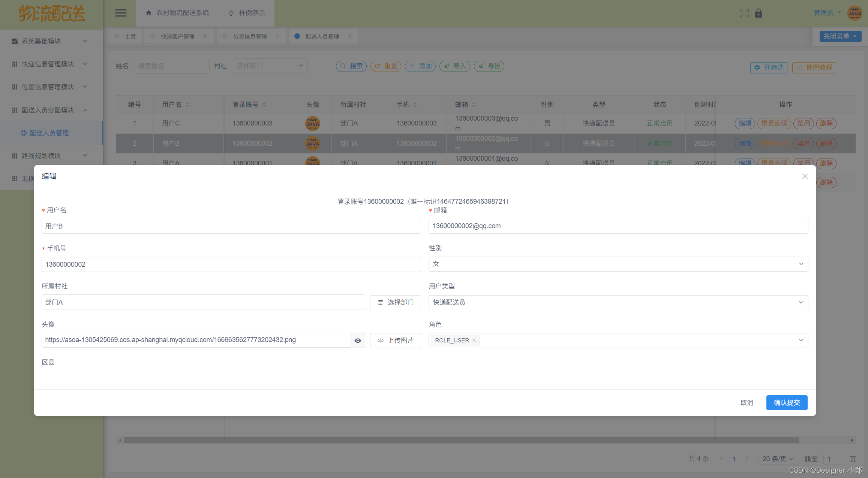
Task: Sort table by 手机 column arrows
Action: tap(415, 105)
